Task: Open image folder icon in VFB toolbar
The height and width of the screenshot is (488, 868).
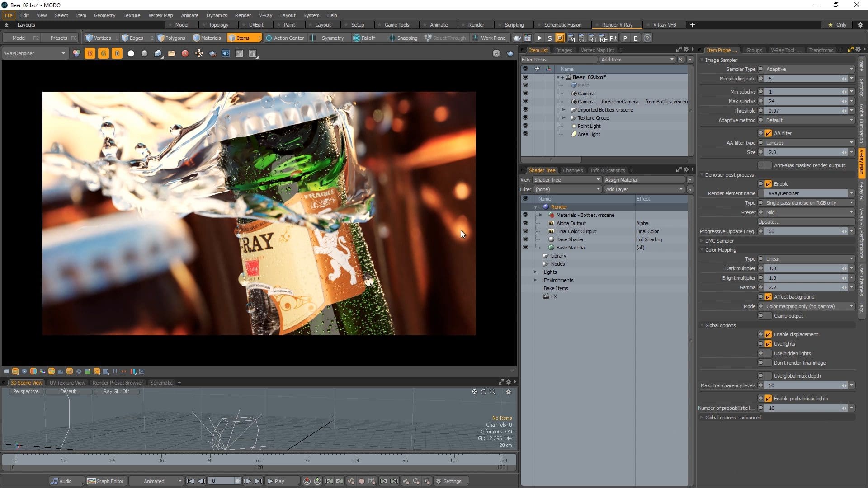Action: pos(171,53)
